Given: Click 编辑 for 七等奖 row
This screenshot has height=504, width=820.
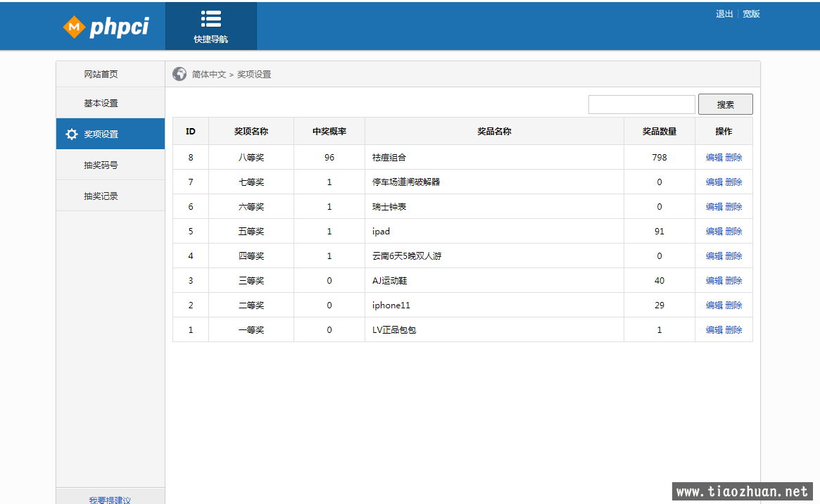Looking at the screenshot, I should point(714,182).
